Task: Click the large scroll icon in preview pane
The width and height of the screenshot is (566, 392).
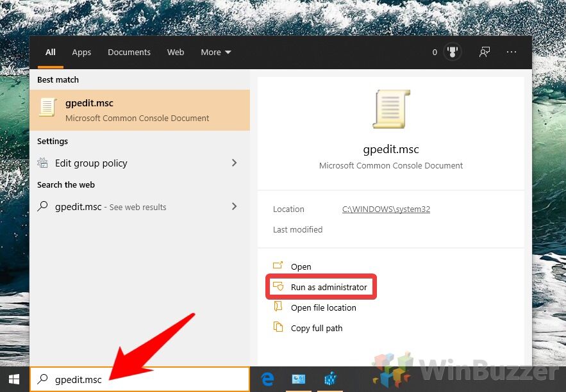Action: tap(391, 109)
